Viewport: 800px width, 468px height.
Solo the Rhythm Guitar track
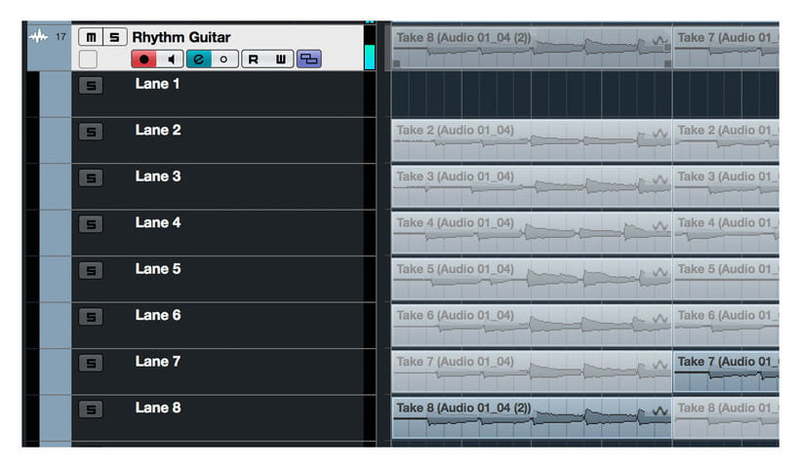point(115,37)
